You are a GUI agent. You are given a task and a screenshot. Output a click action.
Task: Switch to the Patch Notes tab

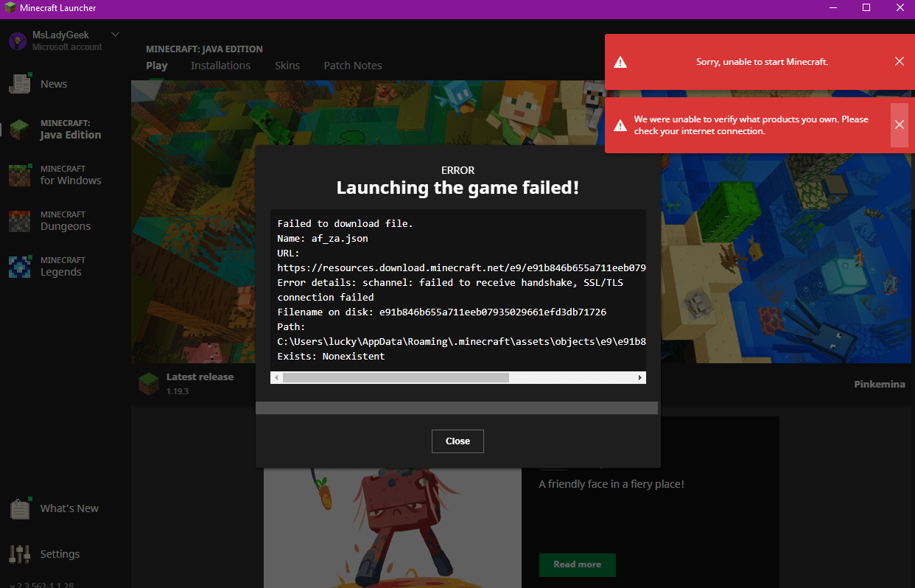(x=353, y=66)
